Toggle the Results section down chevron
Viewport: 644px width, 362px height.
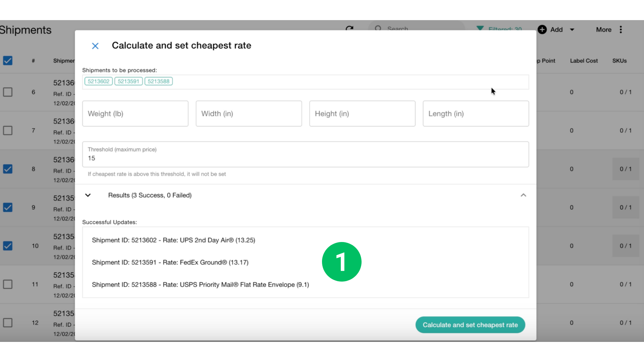click(x=88, y=195)
